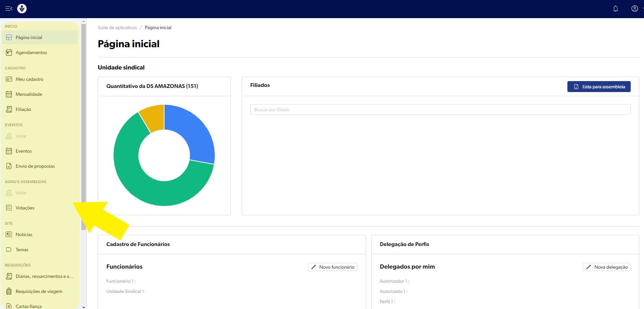The image size is (644, 309).
Task: Click the Agendamentos calendar icon
Action: pos(9,52)
